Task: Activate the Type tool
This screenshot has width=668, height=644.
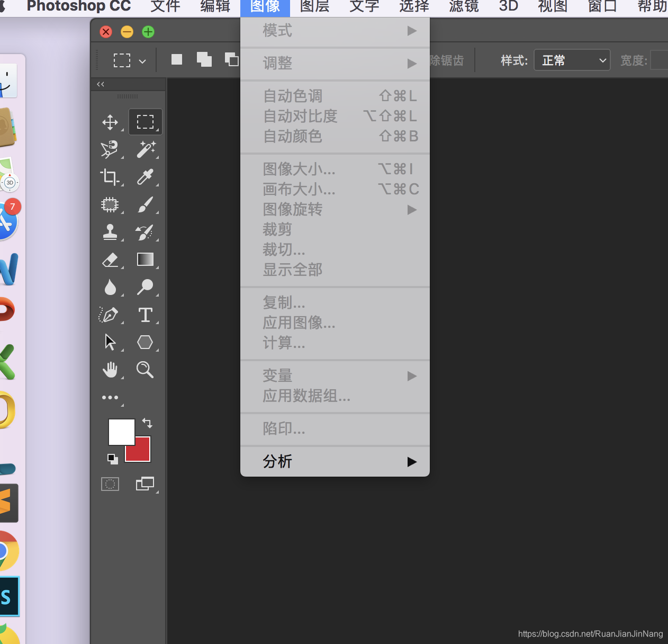Action: pos(146,315)
